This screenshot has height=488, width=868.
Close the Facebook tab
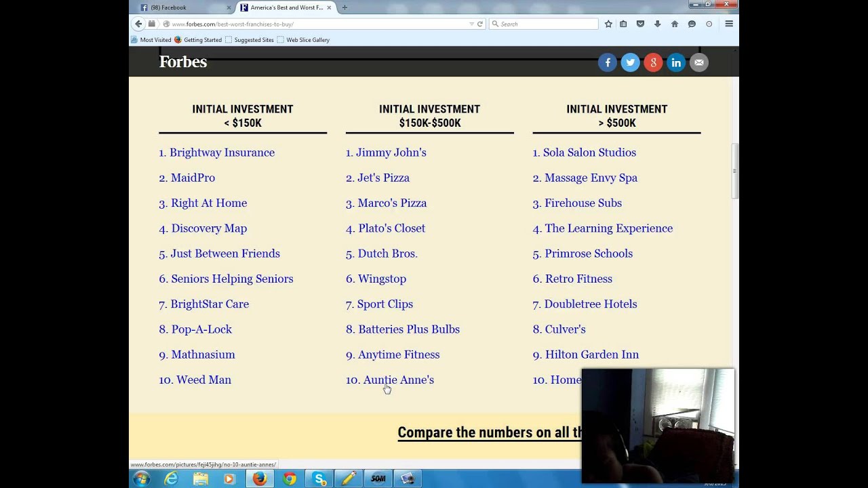(x=229, y=7)
